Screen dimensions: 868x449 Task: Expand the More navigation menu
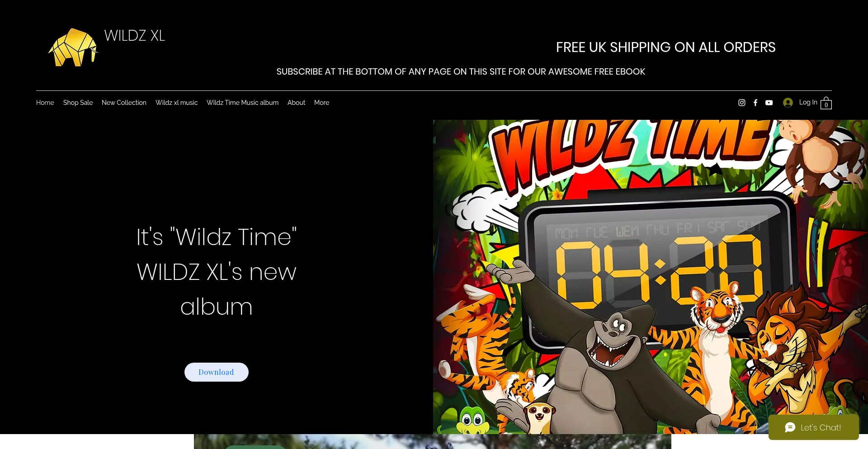pos(321,103)
